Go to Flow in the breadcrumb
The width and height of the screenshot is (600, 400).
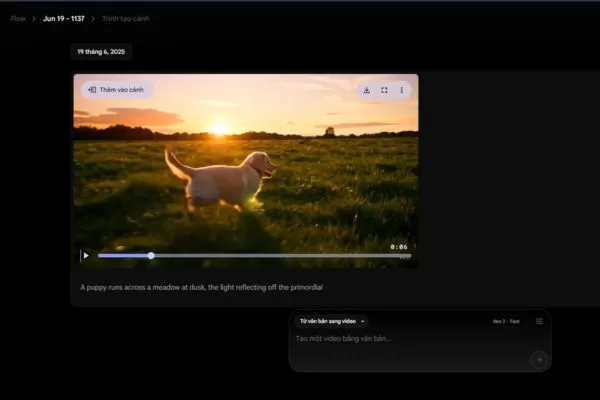pyautogui.click(x=18, y=18)
